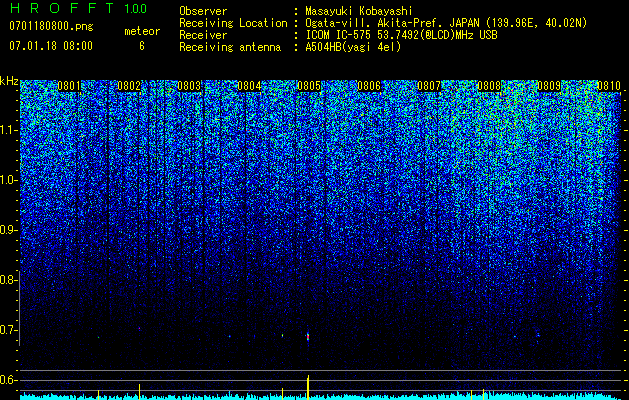Click the bright red meteor echo below 0805
Viewport: 629px width, 400px height.
click(308, 337)
